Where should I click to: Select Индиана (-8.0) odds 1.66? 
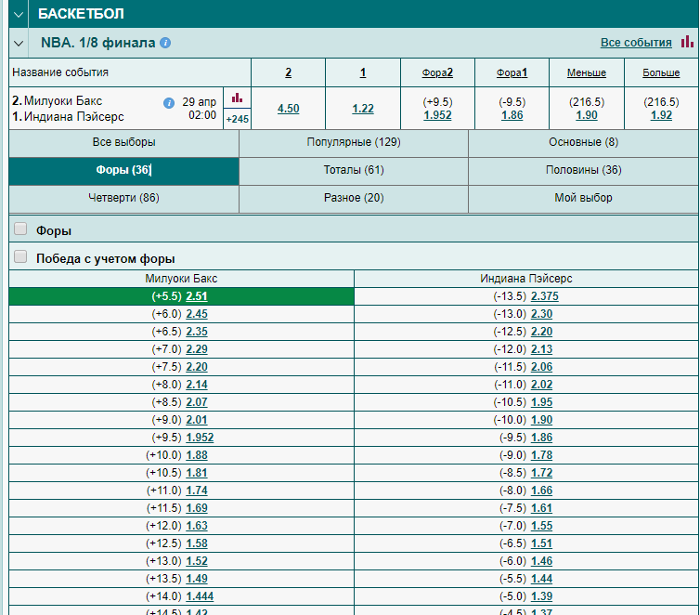coord(541,491)
